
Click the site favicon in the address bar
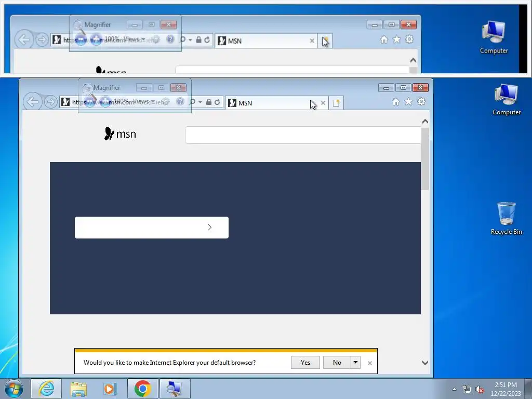[65, 102]
